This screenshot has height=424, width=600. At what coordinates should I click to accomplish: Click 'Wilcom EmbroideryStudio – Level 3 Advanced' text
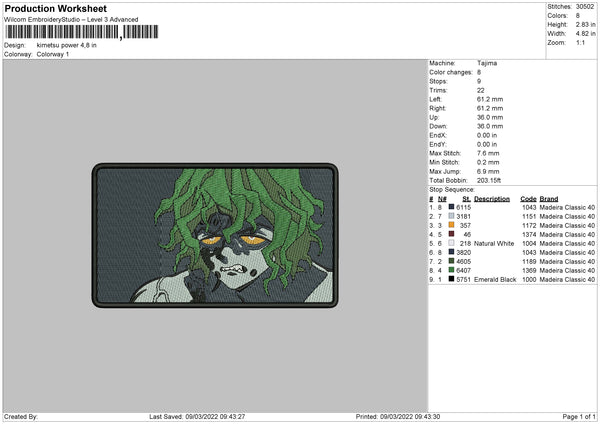pyautogui.click(x=71, y=20)
